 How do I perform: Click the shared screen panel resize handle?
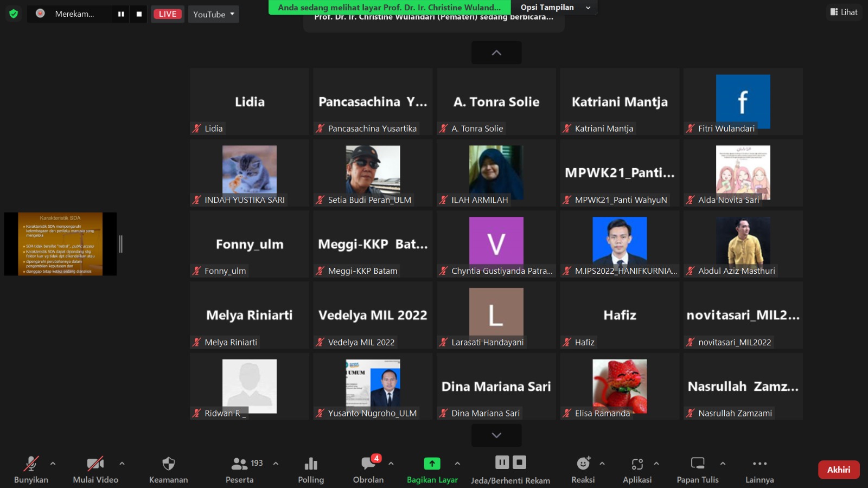121,244
